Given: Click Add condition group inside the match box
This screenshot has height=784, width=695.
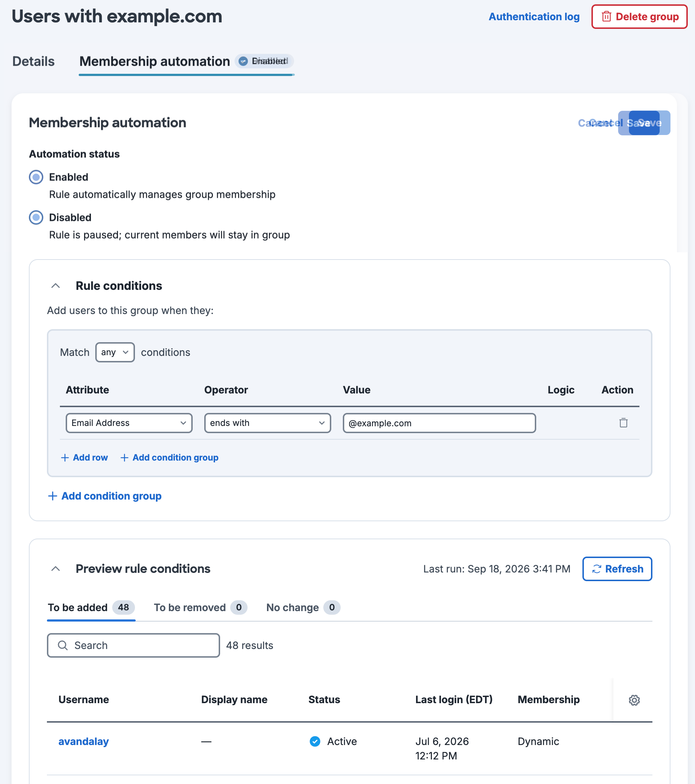Looking at the screenshot, I should point(169,457).
